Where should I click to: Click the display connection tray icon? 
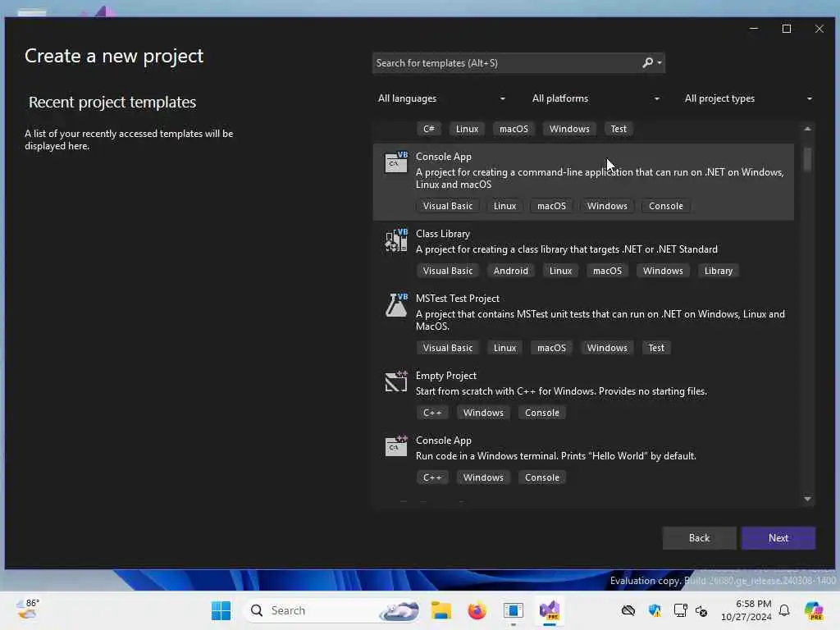(680, 610)
